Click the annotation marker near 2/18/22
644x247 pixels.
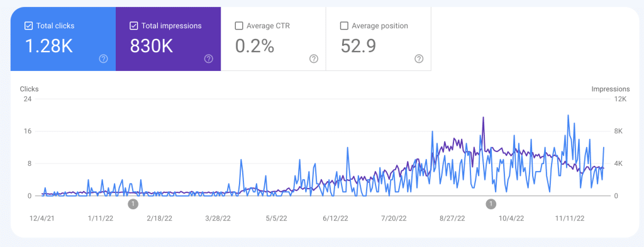(133, 204)
